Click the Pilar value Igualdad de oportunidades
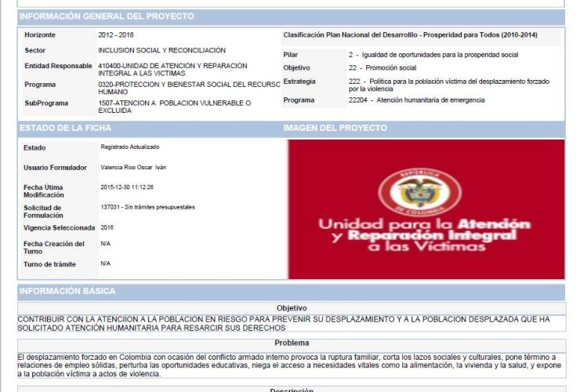The width and height of the screenshot is (580, 392). [433, 55]
